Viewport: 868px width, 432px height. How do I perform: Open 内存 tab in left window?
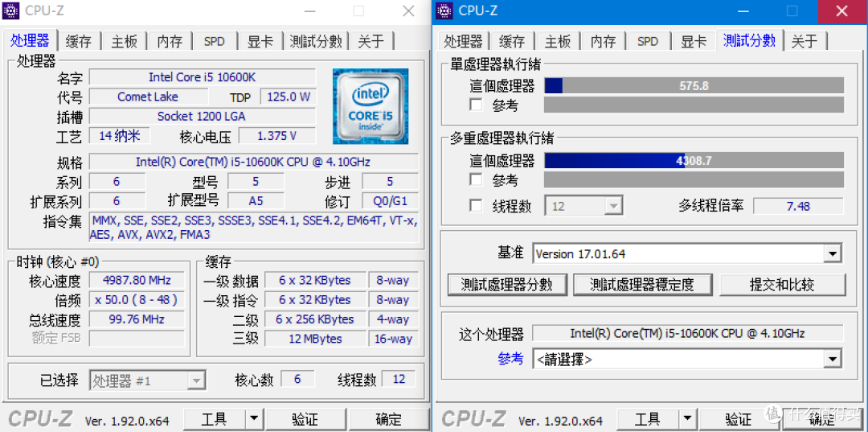[x=170, y=42]
